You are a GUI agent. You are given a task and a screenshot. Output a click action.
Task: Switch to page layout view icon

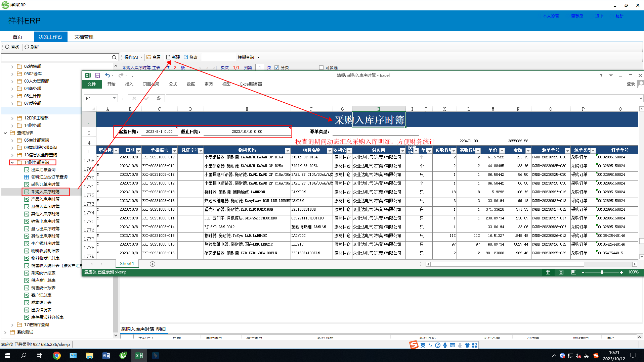pos(561,272)
